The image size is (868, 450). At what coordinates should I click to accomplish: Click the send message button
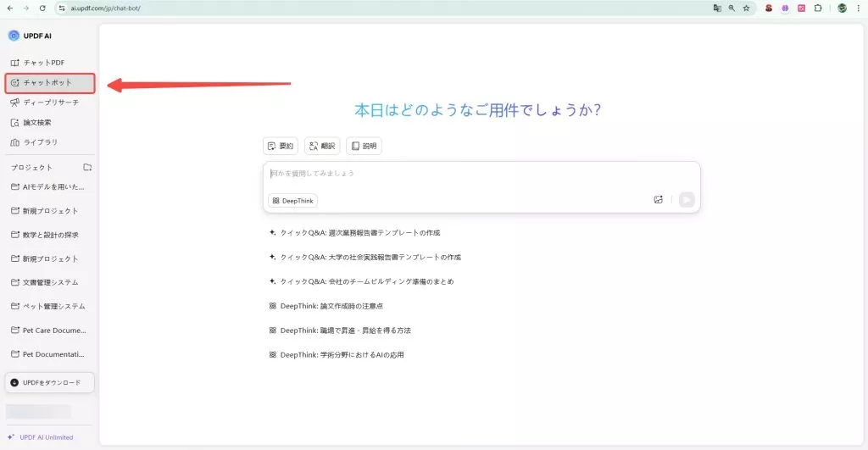click(687, 200)
